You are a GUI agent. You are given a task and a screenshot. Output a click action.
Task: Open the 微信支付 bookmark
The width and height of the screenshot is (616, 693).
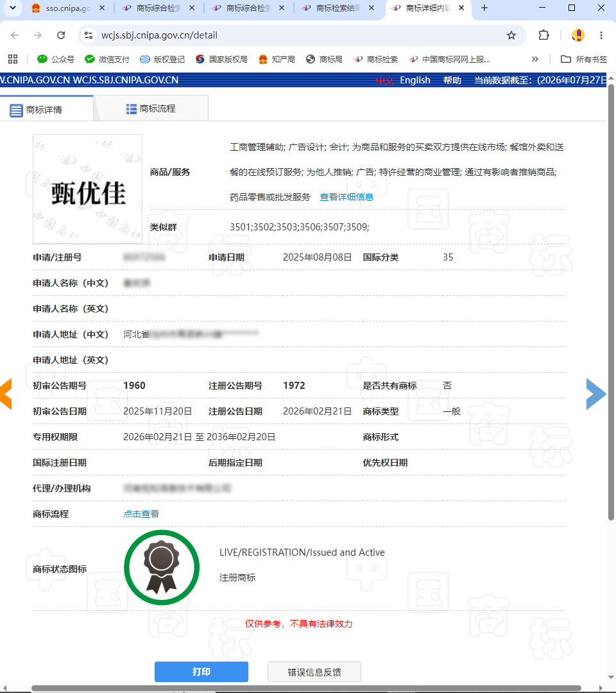107,59
